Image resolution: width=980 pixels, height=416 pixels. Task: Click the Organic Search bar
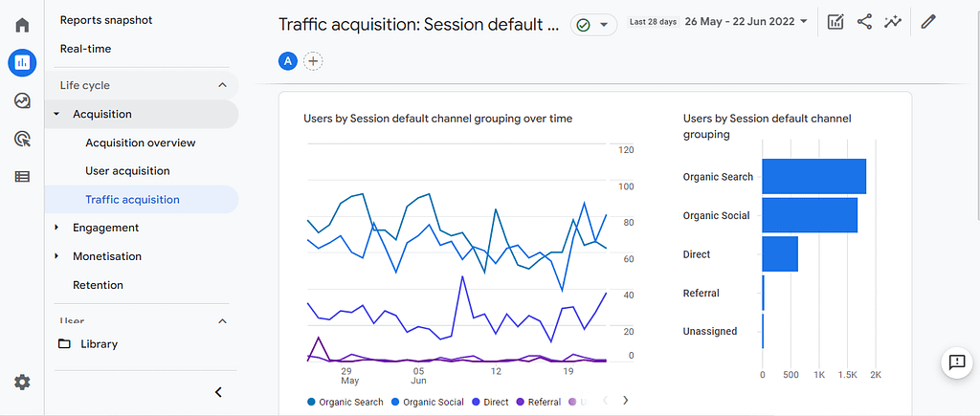(813, 177)
